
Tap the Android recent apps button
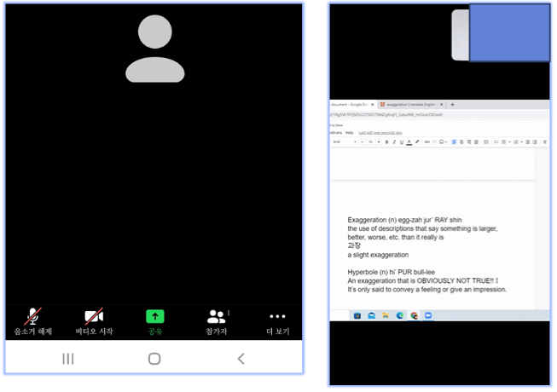click(68, 359)
